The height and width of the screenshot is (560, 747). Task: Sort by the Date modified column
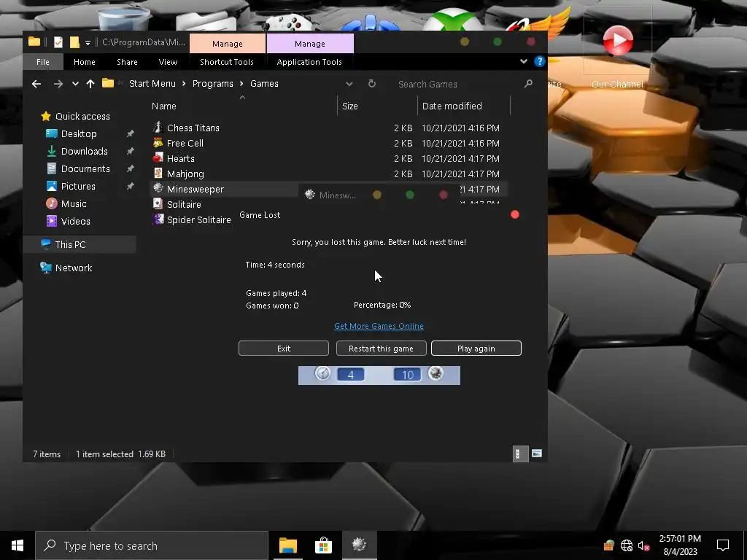(x=463, y=106)
